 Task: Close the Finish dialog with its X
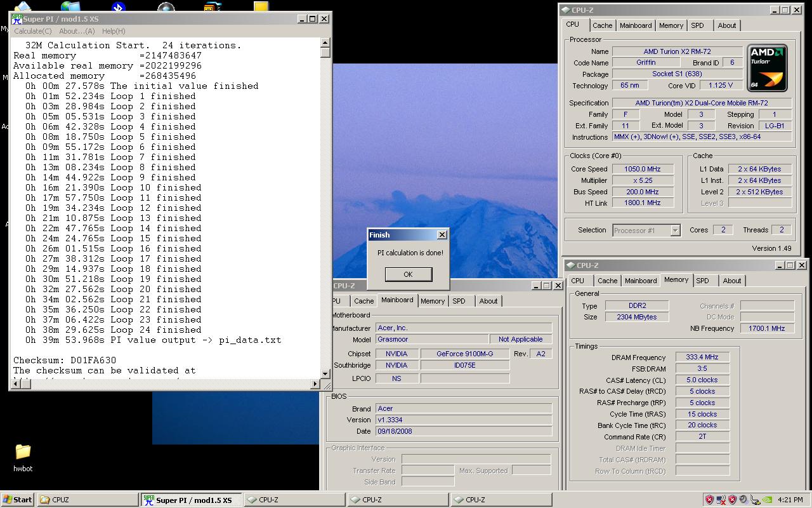[442, 235]
